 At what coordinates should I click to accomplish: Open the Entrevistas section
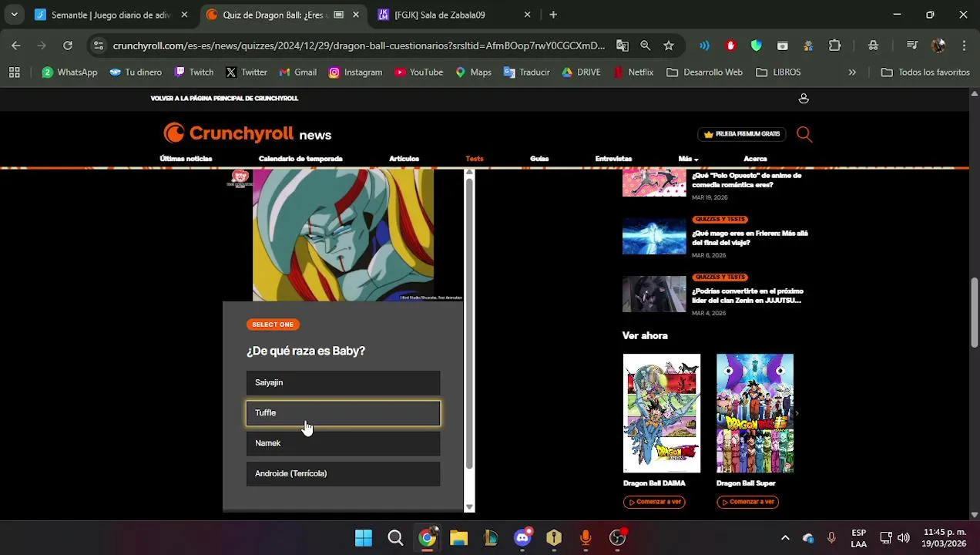[x=613, y=159]
